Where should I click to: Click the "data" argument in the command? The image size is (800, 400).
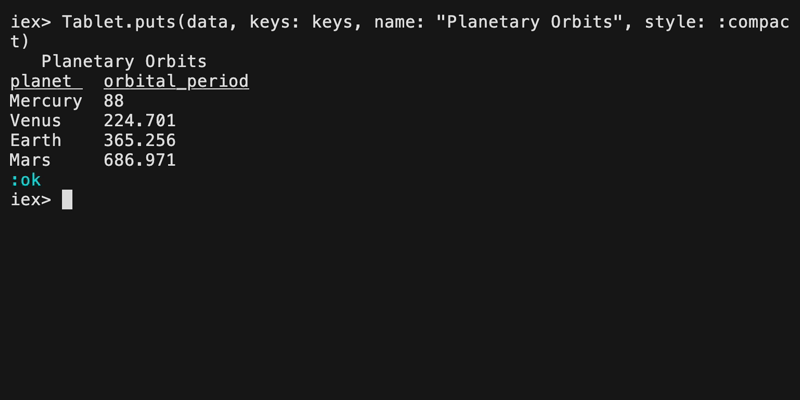click(207, 22)
